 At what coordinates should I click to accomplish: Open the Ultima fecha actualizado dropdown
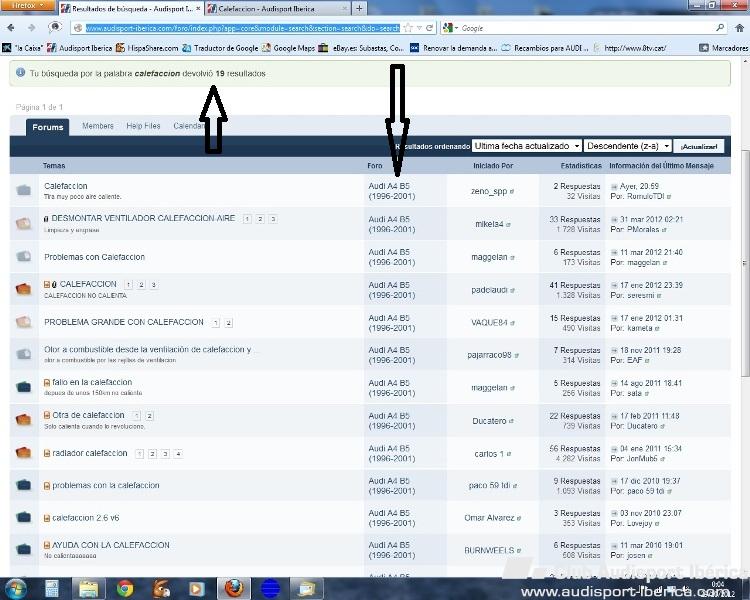527,146
